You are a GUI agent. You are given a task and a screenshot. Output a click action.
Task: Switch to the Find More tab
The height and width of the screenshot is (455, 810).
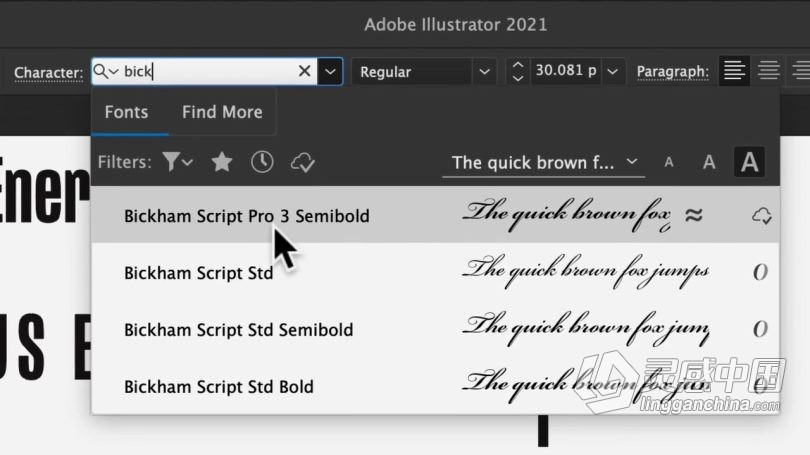point(222,112)
